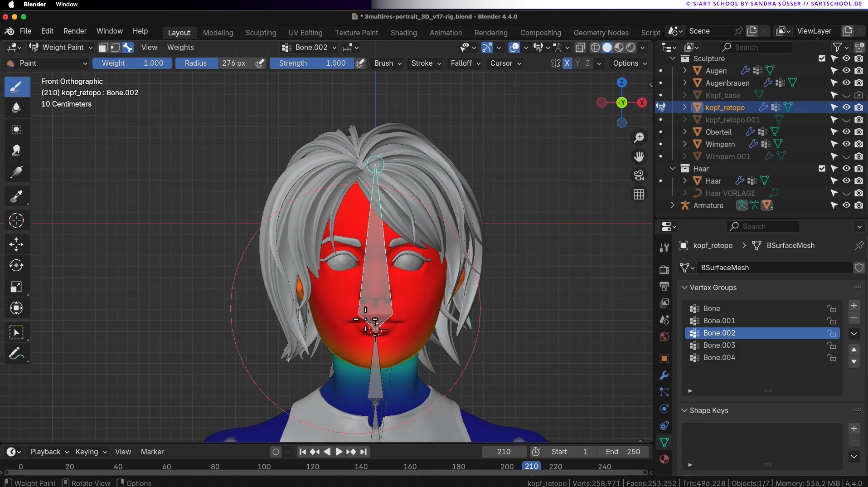Switch orthographic/perspective grid view icon
Screen dimensions: 868x487
tap(639, 195)
